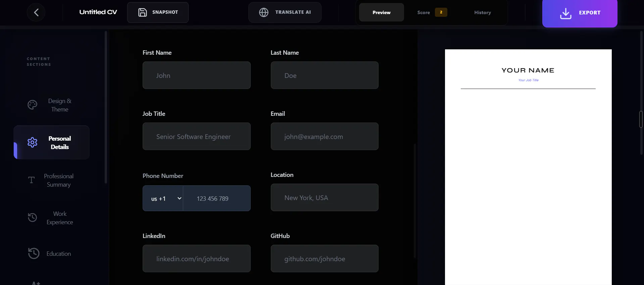This screenshot has width=644, height=285.
Task: Open the Professional Summary section
Action: pos(51,180)
